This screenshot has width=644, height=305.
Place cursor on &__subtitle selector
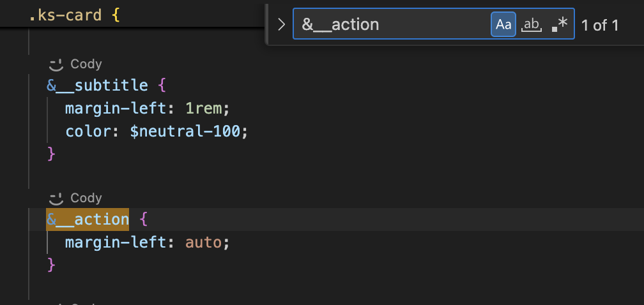tap(97, 86)
